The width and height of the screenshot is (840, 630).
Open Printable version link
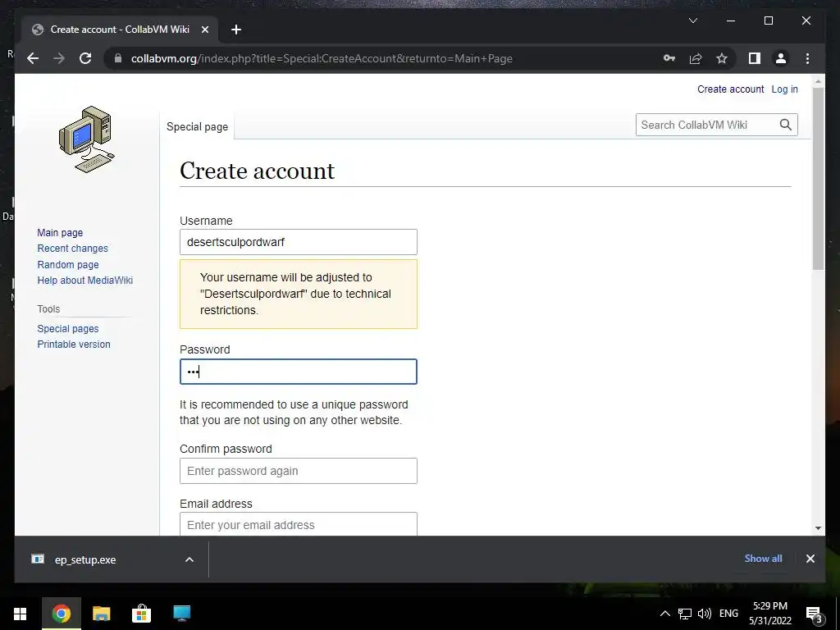74,345
